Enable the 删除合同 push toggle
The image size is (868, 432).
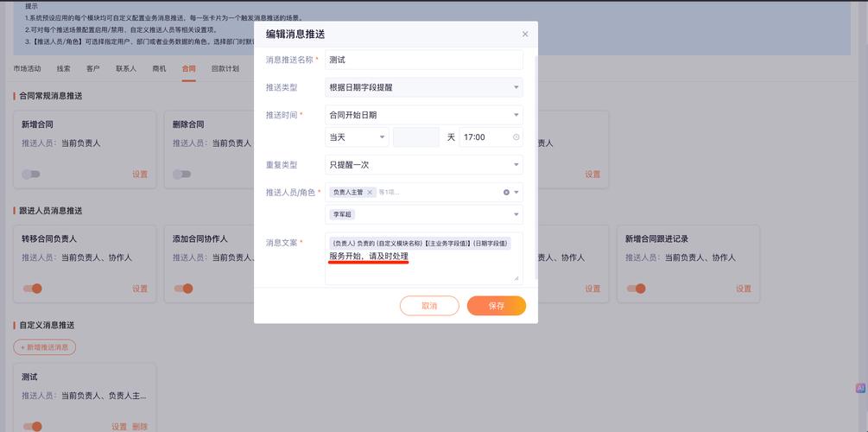[x=181, y=174]
